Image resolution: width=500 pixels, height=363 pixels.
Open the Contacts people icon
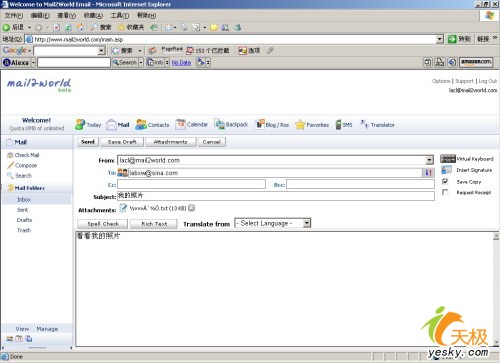click(x=141, y=125)
